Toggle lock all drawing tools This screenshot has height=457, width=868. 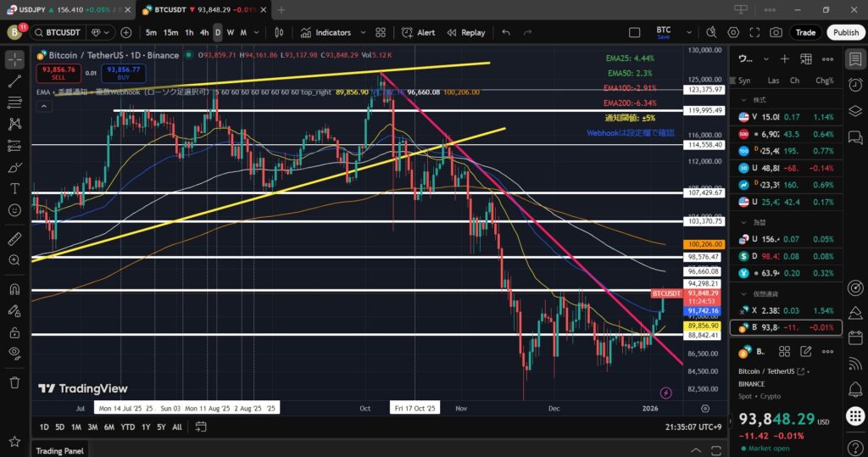coord(14,333)
